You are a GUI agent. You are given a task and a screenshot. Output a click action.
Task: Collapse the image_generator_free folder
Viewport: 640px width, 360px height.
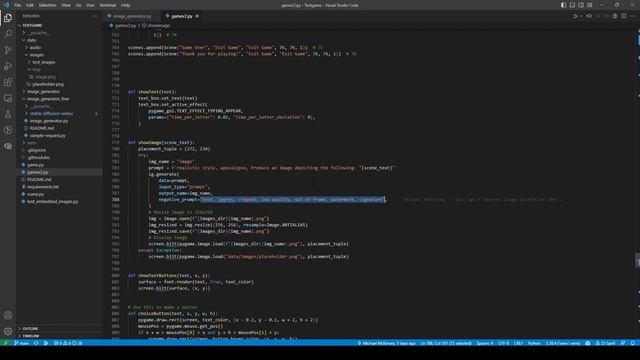48,99
